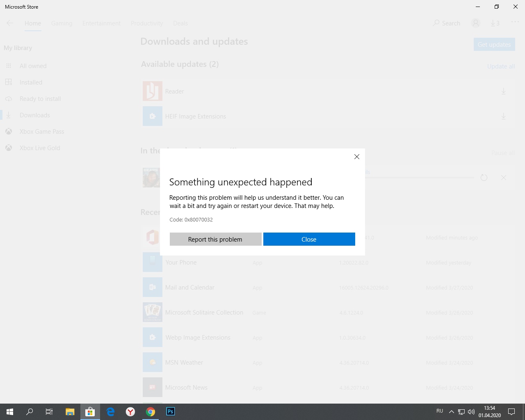Click the HEIF Image Extensions icon

pyautogui.click(x=153, y=116)
